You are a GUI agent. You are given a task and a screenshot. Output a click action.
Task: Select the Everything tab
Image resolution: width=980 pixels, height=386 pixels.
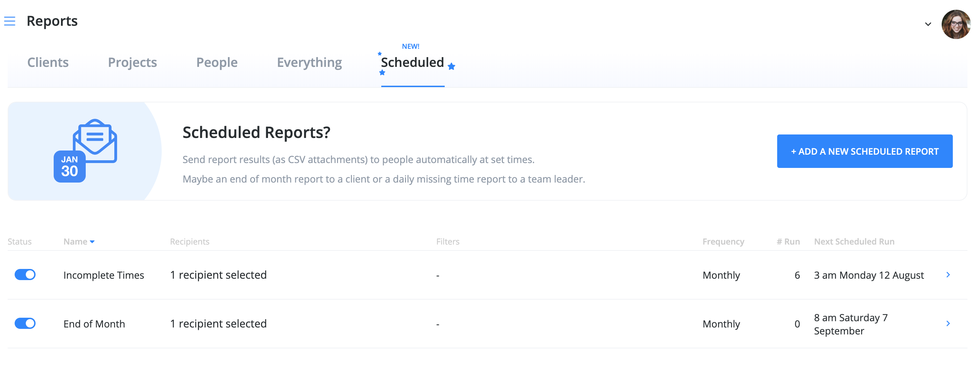point(309,62)
